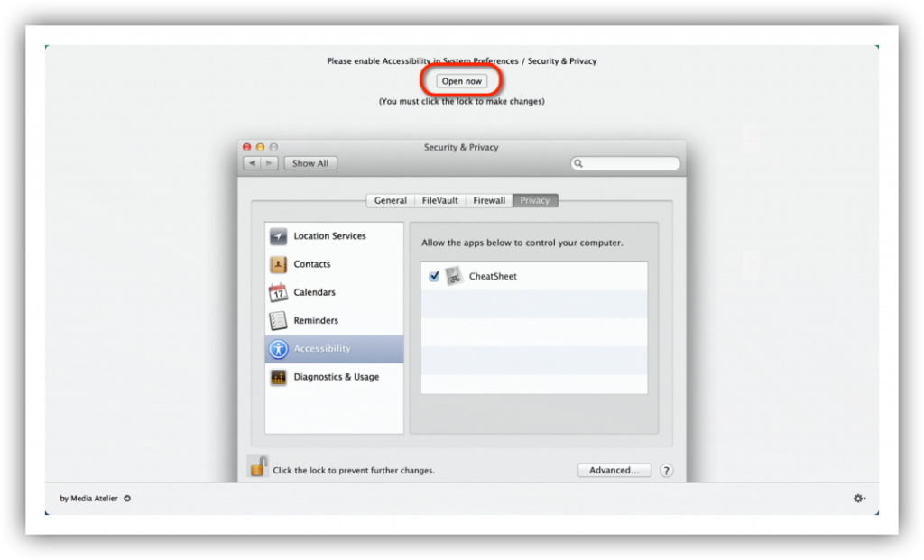Open the Advanced… settings
Image resolution: width=924 pixels, height=560 pixels.
614,471
